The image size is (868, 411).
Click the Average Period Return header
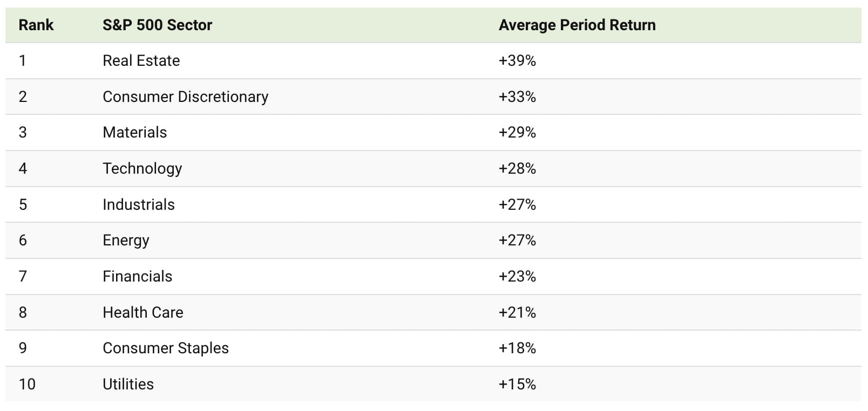tap(577, 25)
